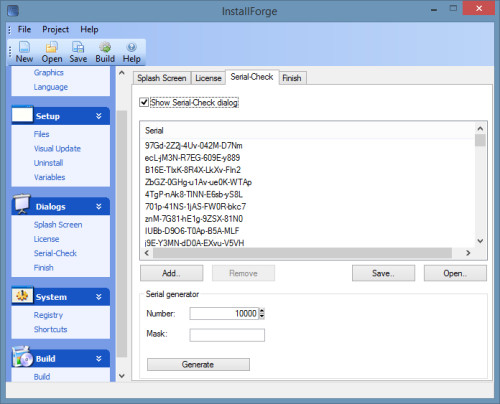The width and height of the screenshot is (500, 404).
Task: Collapse the Dialogs sidebar section
Action: [x=99, y=207]
